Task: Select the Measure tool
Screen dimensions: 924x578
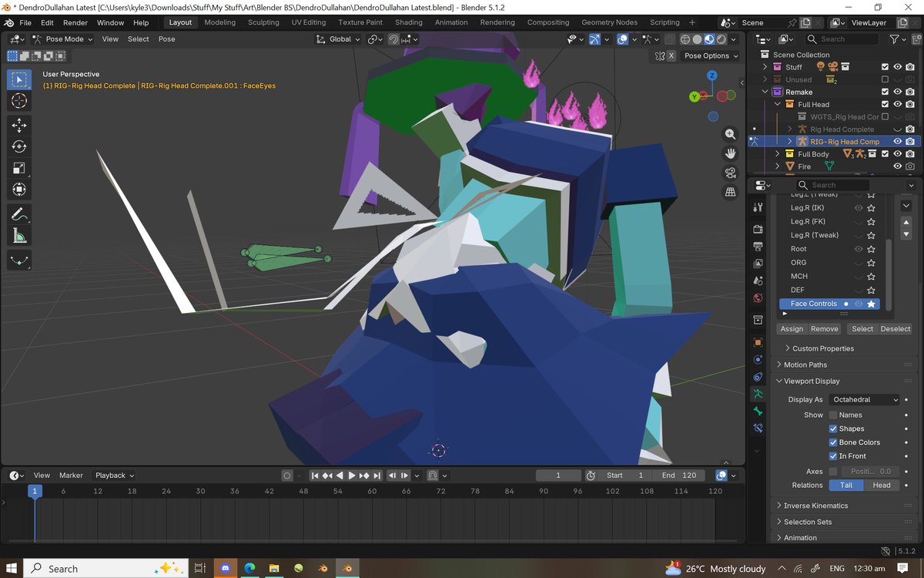Action: pyautogui.click(x=19, y=236)
